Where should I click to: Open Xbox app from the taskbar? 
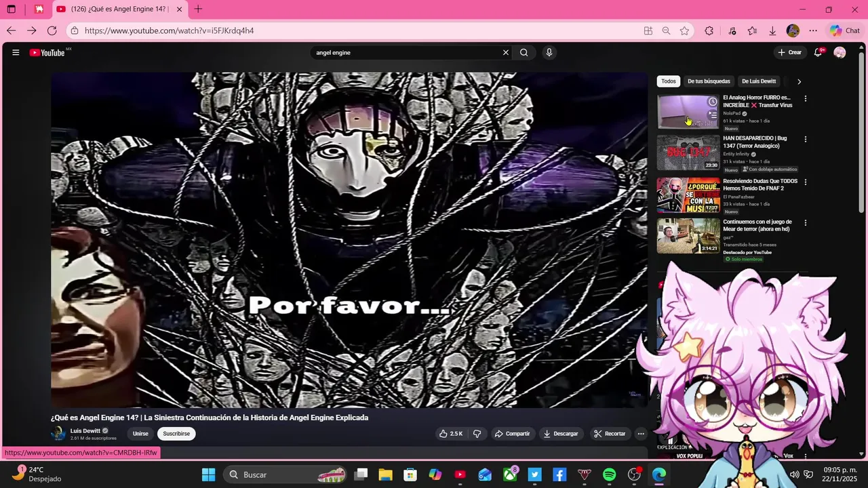tap(510, 474)
